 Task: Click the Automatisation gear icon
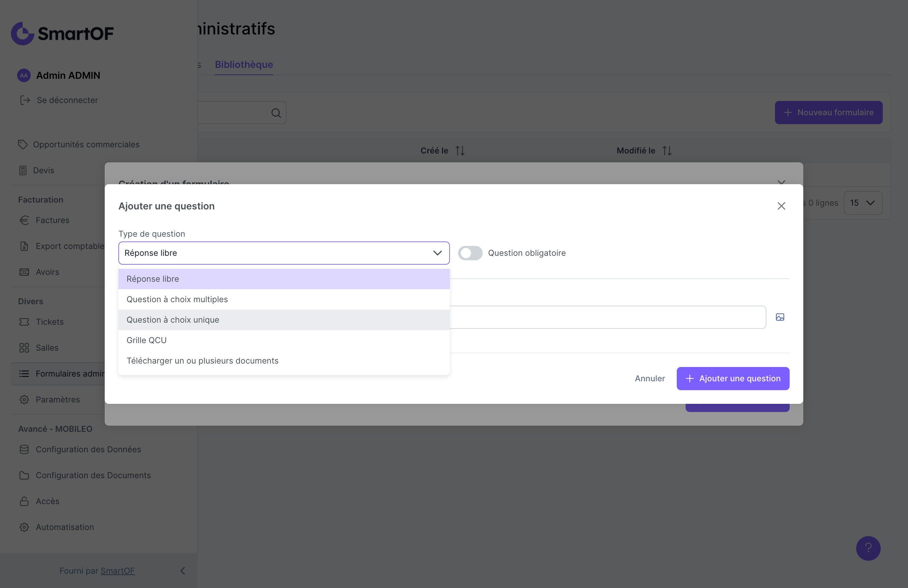tap(24, 527)
